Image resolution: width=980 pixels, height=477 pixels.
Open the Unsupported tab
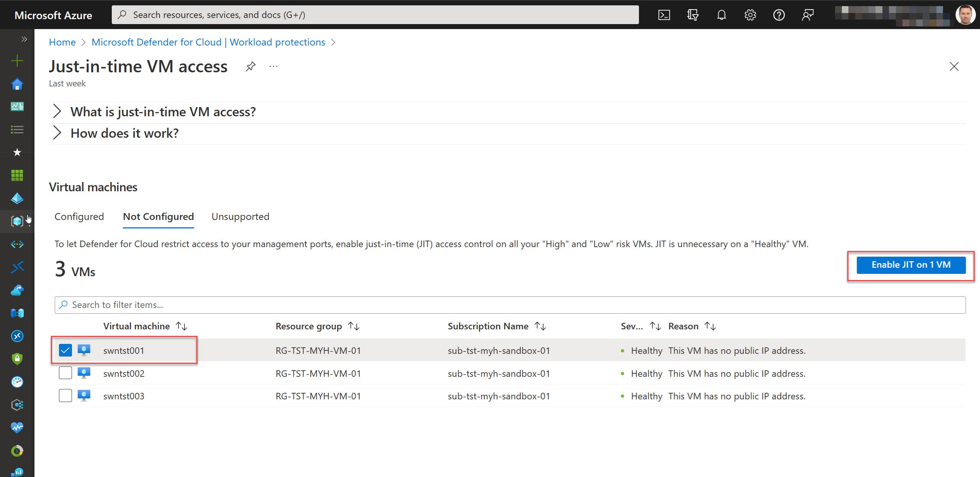240,217
